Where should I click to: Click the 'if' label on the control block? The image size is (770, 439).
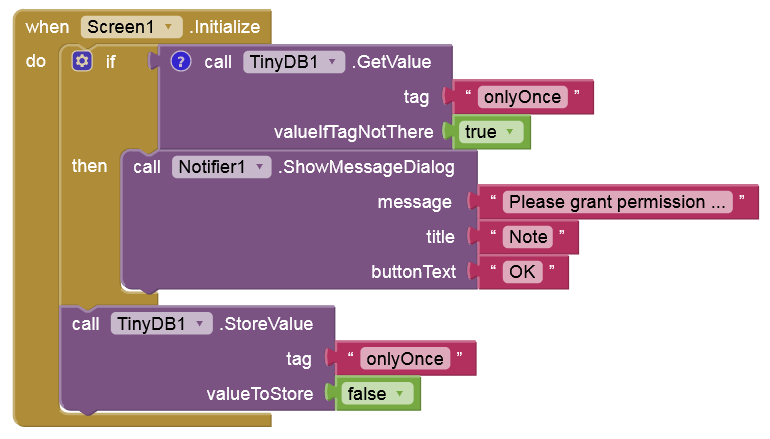pos(111,62)
